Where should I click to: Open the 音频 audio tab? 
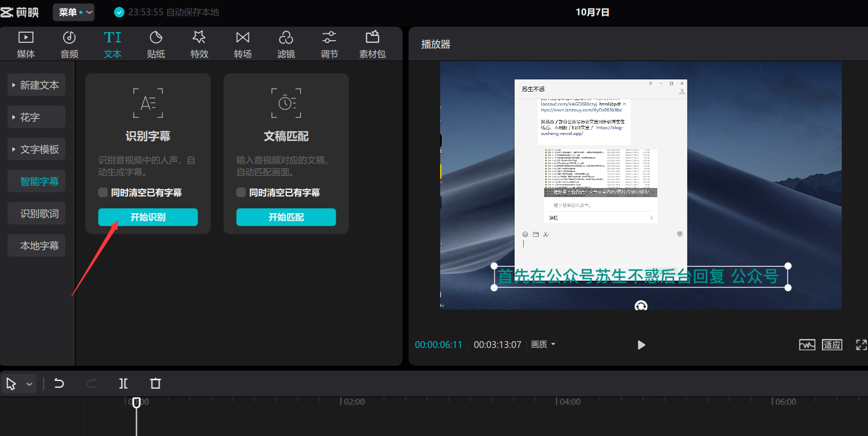[x=69, y=44]
